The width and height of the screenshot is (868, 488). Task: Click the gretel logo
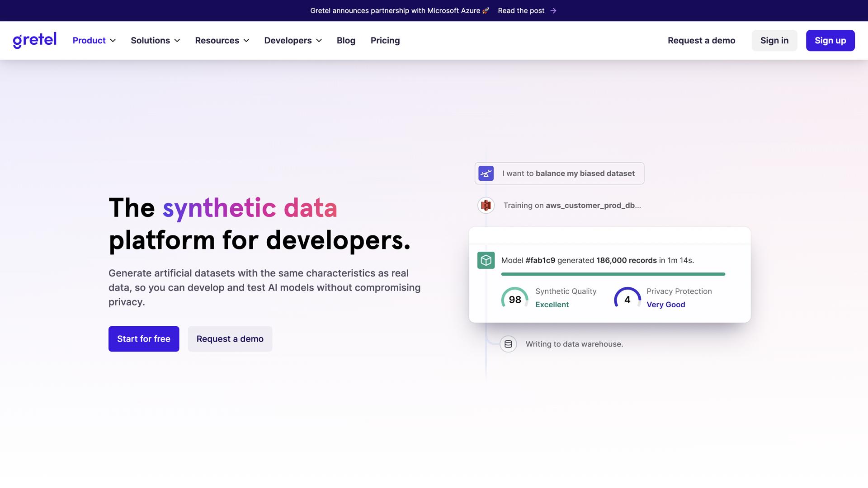(34, 40)
